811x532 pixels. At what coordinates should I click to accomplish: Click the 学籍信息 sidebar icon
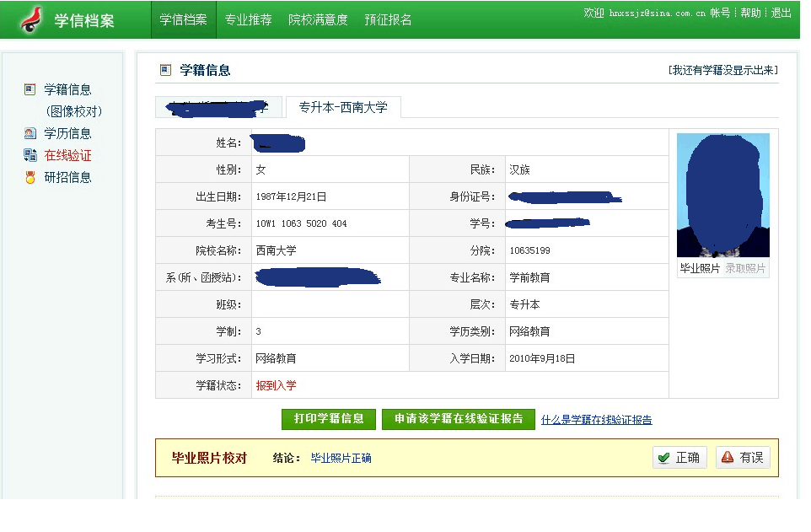click(30, 89)
